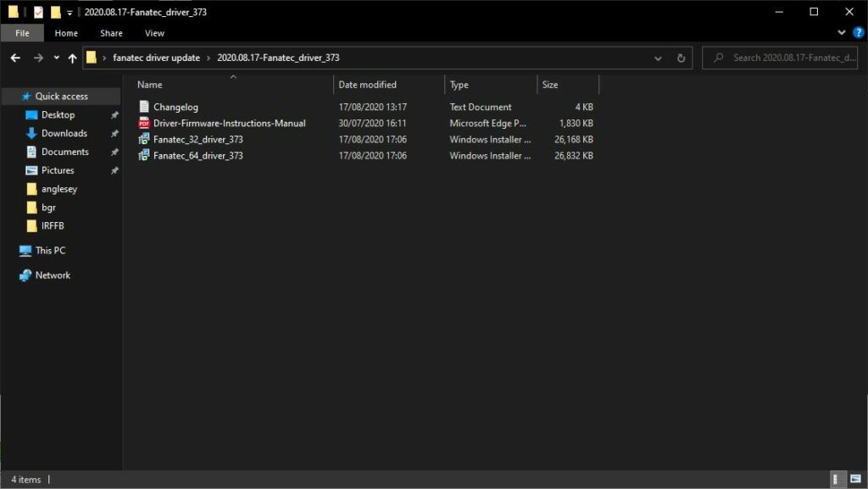Click the '30/07/2020 16:11' date cell
The image size is (868, 489).
click(x=373, y=123)
